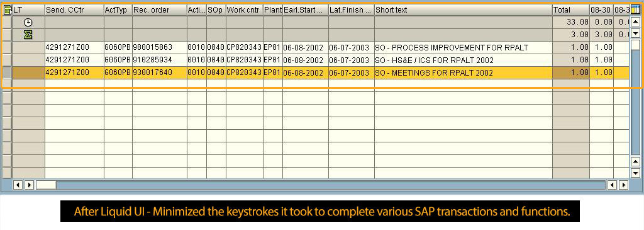Select the row selector for the MEETINGS row

[x=7, y=73]
